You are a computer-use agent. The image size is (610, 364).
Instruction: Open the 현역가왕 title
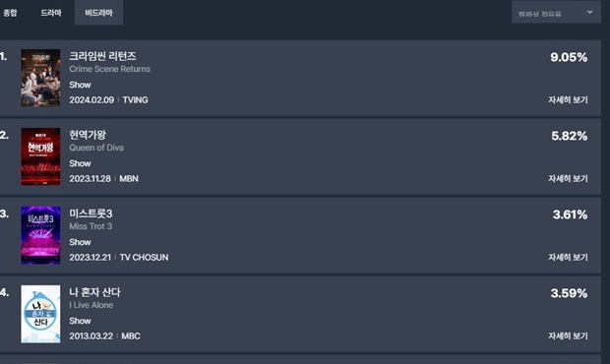coord(88,135)
